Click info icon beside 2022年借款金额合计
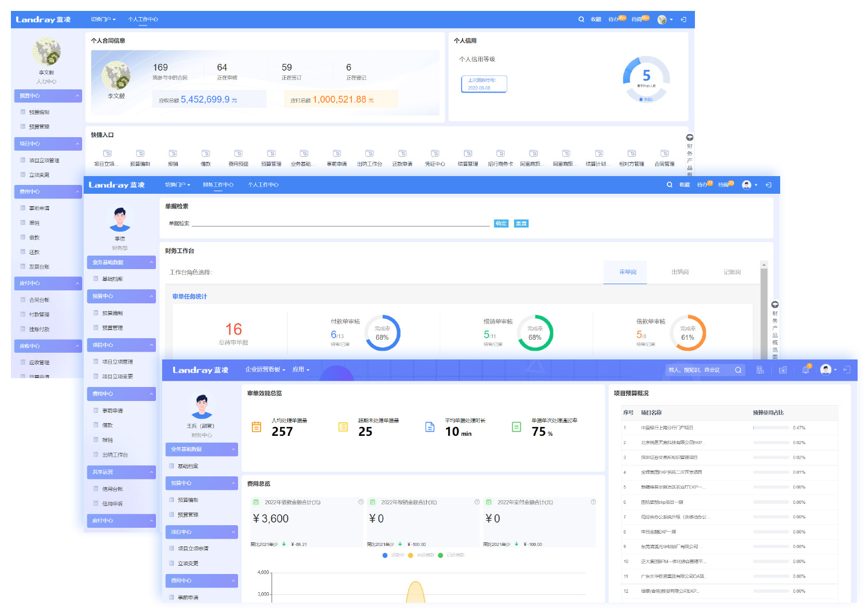 click(x=361, y=502)
